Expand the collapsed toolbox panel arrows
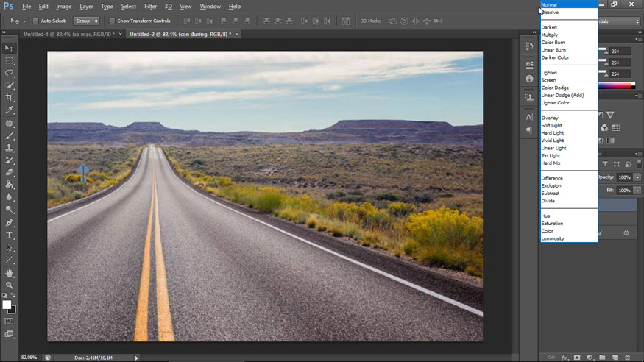Screen dimensions: 644x362 coord(4,32)
